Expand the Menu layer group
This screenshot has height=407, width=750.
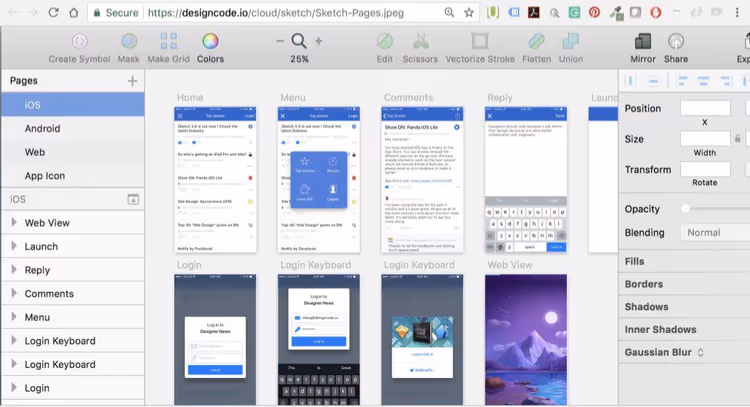click(x=14, y=317)
